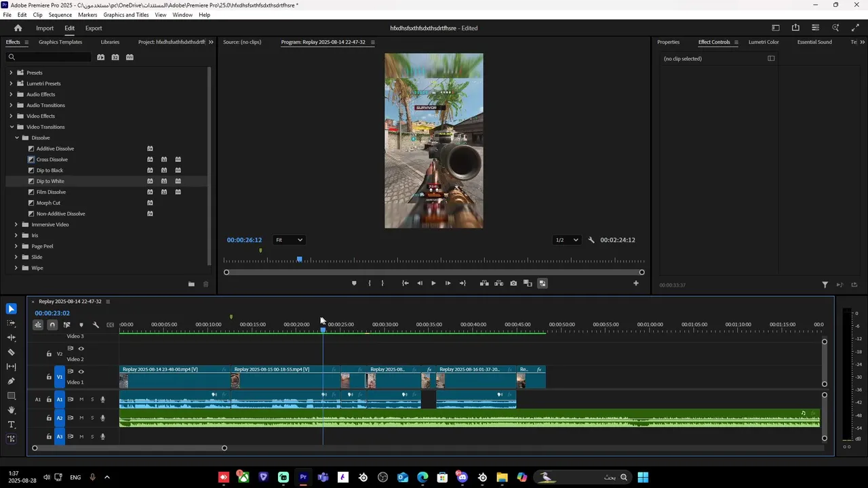Expand the Audio Effects folder

(11, 94)
